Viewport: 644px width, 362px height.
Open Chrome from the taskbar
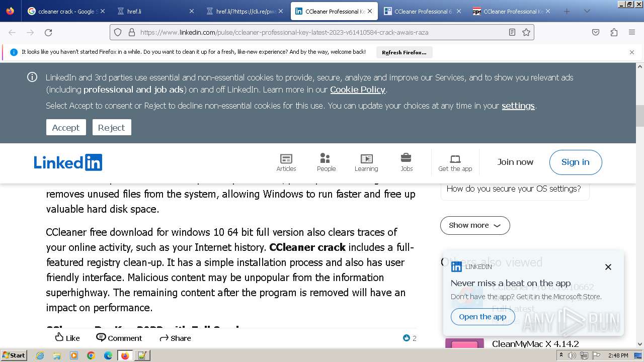91,355
